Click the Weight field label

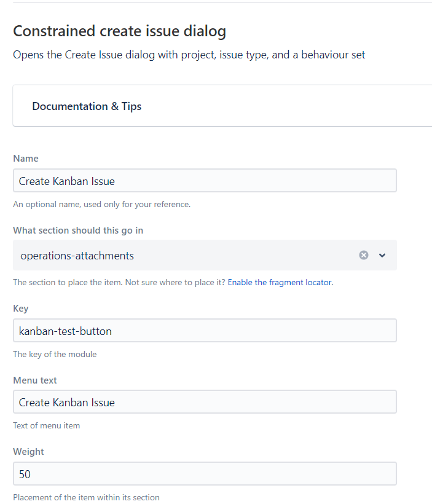pyautogui.click(x=28, y=452)
